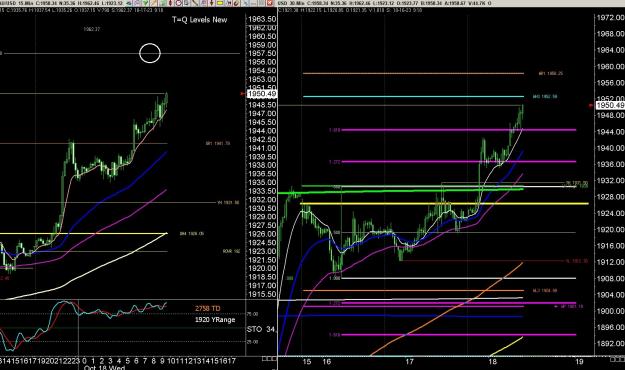Image resolution: width=625 pixels, height=370 pixels.
Task: Open the red clock timeframe icon
Action: pyautogui.click(x=179, y=3)
